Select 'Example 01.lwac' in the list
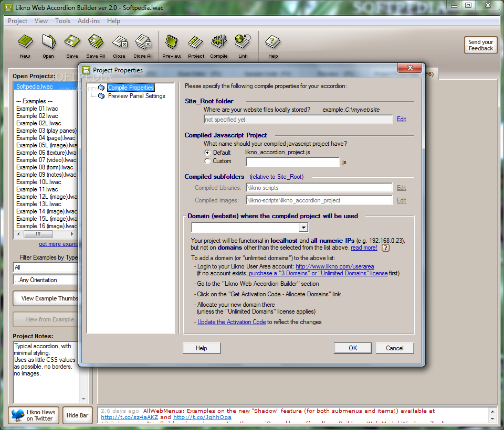504x430 pixels. point(37,109)
